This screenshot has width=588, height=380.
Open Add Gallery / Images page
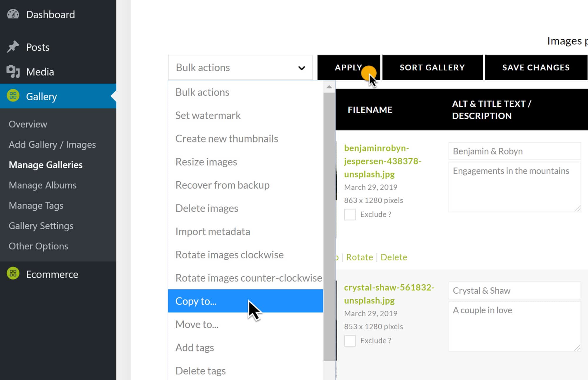tap(52, 144)
